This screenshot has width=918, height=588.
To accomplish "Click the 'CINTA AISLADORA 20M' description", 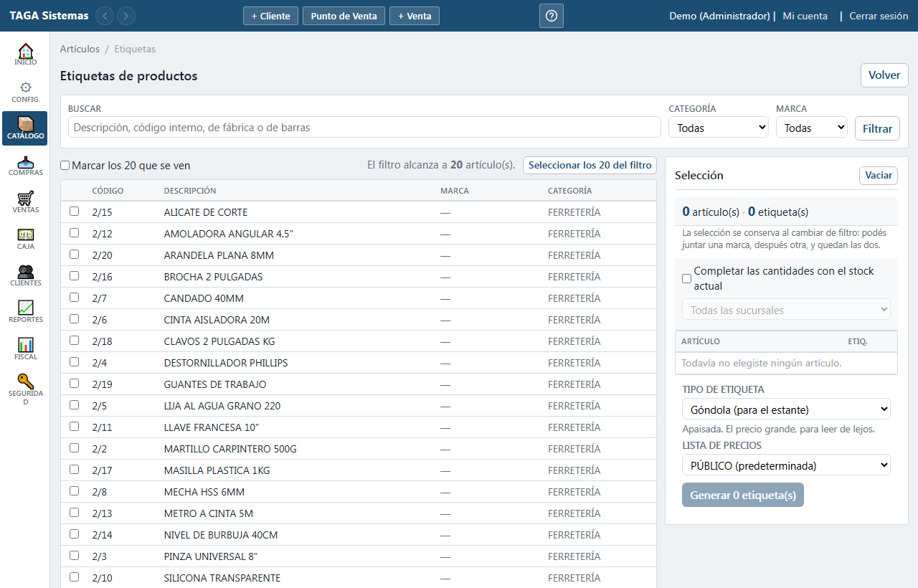I will (x=217, y=320).
